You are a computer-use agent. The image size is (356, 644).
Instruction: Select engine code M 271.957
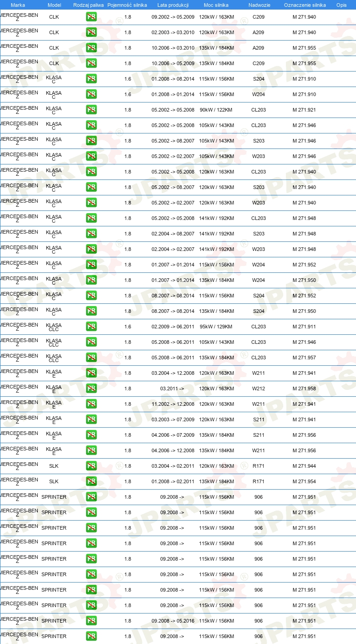(x=304, y=358)
